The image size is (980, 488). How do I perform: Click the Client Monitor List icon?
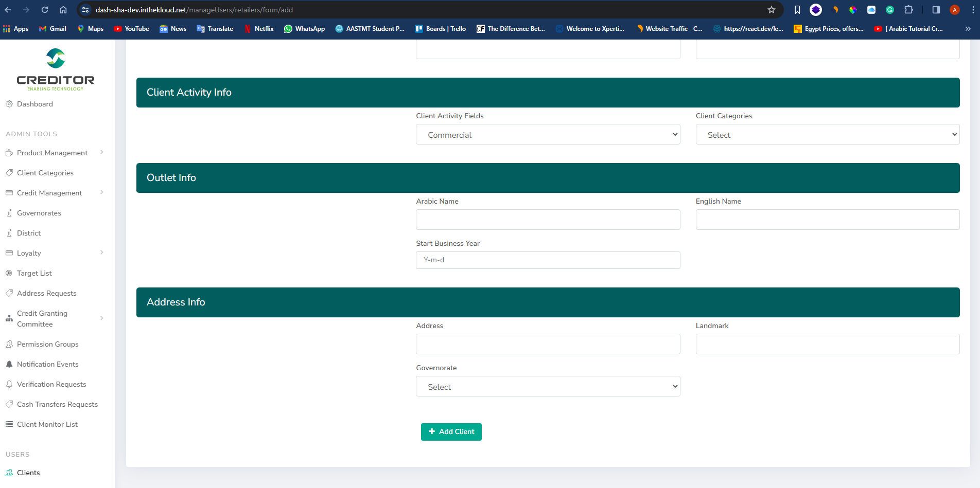pos(9,424)
